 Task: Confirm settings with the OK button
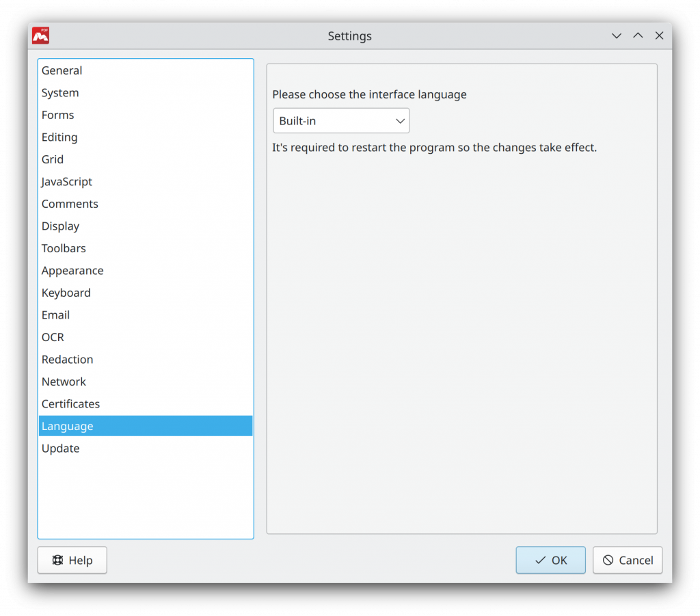pyautogui.click(x=551, y=560)
